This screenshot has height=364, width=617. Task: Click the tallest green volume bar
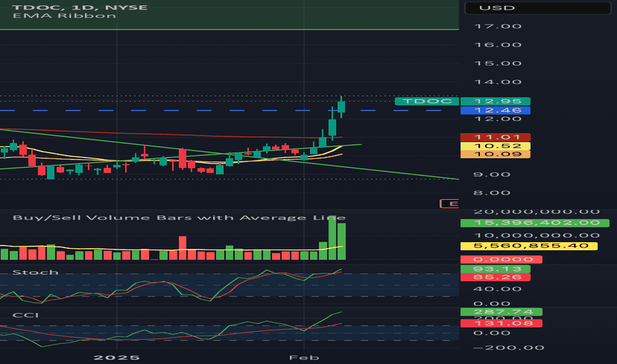(332, 238)
